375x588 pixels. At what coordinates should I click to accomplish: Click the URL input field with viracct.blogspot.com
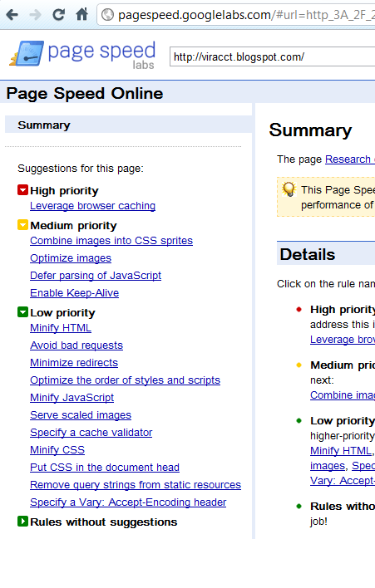click(273, 57)
